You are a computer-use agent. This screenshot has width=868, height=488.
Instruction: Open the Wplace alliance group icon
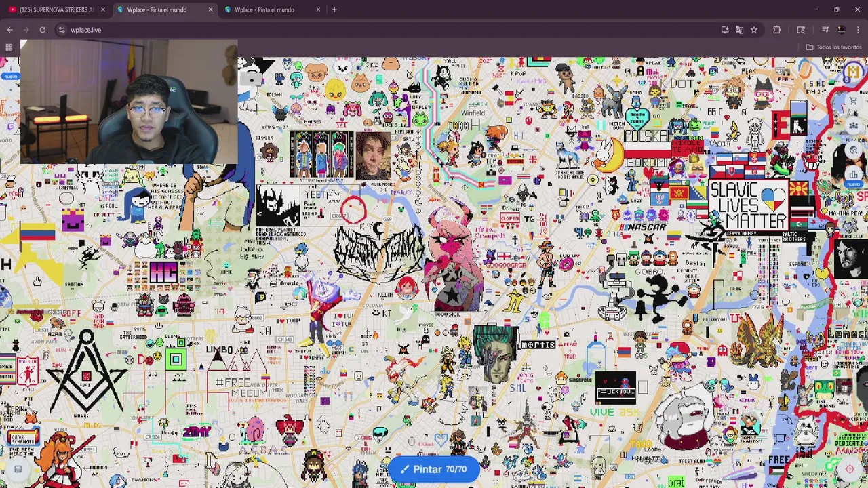click(853, 126)
